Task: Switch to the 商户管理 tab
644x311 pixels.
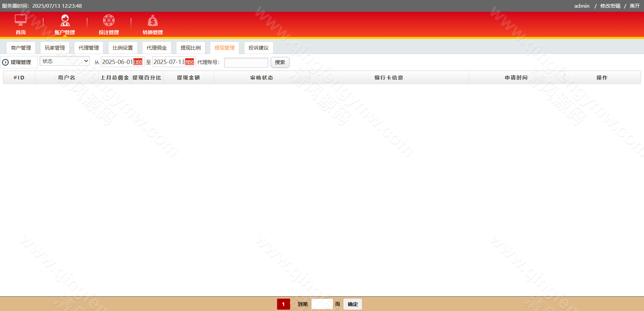Action: click(21, 48)
